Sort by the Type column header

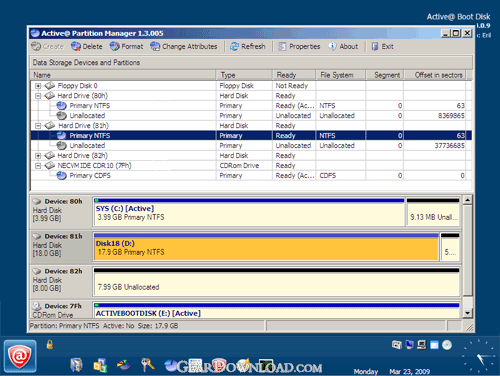tap(244, 75)
